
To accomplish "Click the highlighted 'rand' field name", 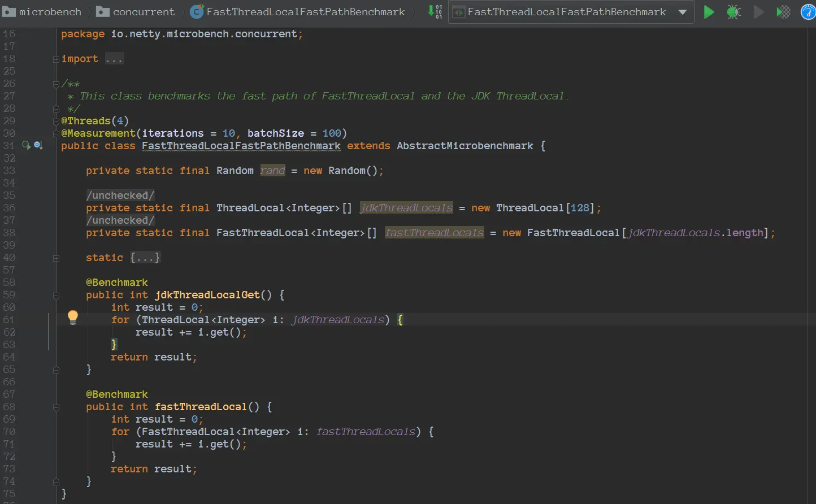I will click(272, 171).
